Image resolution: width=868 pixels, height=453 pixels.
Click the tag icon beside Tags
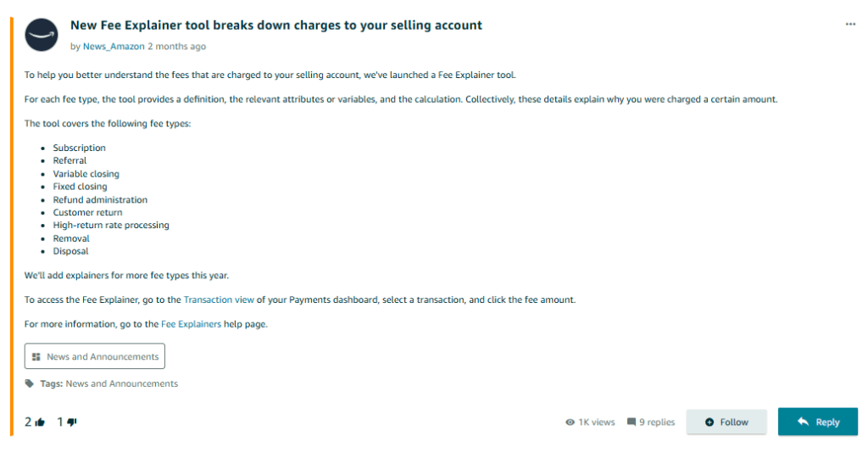tap(31, 383)
